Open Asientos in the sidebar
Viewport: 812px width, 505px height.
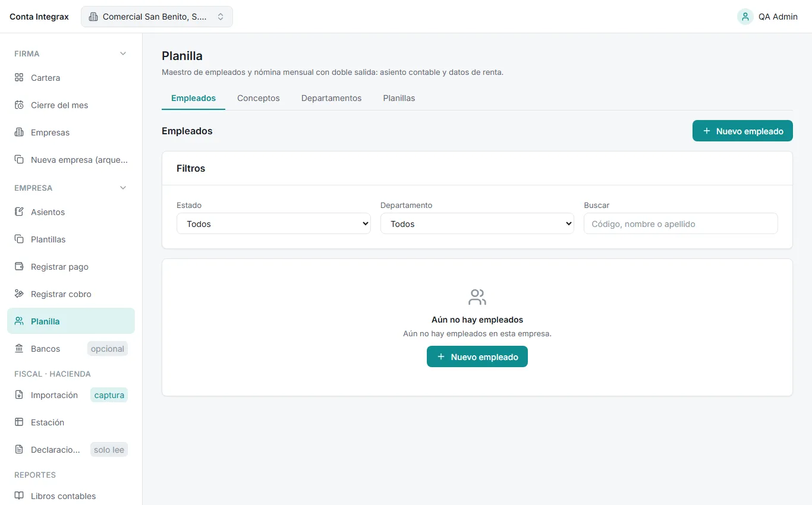click(x=71, y=212)
